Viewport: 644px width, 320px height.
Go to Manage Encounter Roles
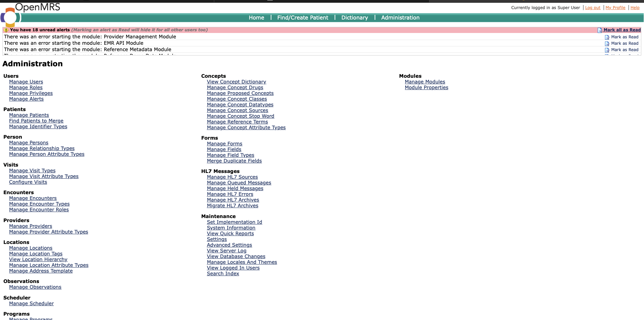click(39, 210)
